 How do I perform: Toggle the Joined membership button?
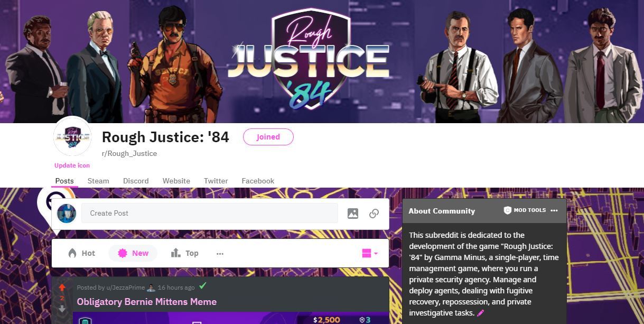[268, 137]
